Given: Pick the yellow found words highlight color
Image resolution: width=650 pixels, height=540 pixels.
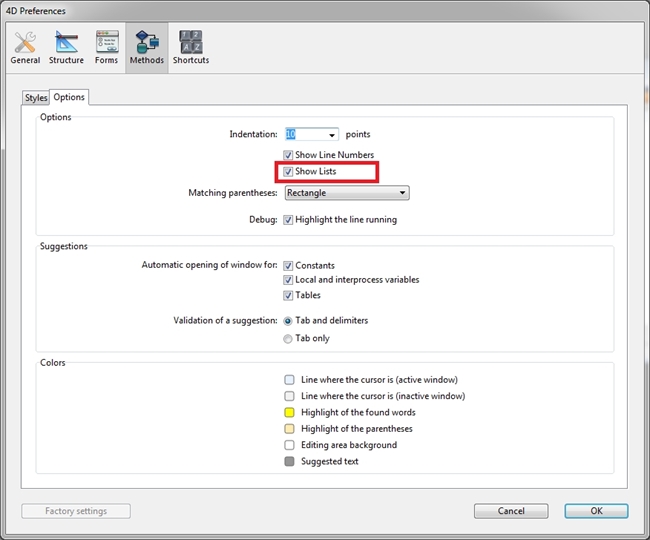Looking at the screenshot, I should [289, 412].
